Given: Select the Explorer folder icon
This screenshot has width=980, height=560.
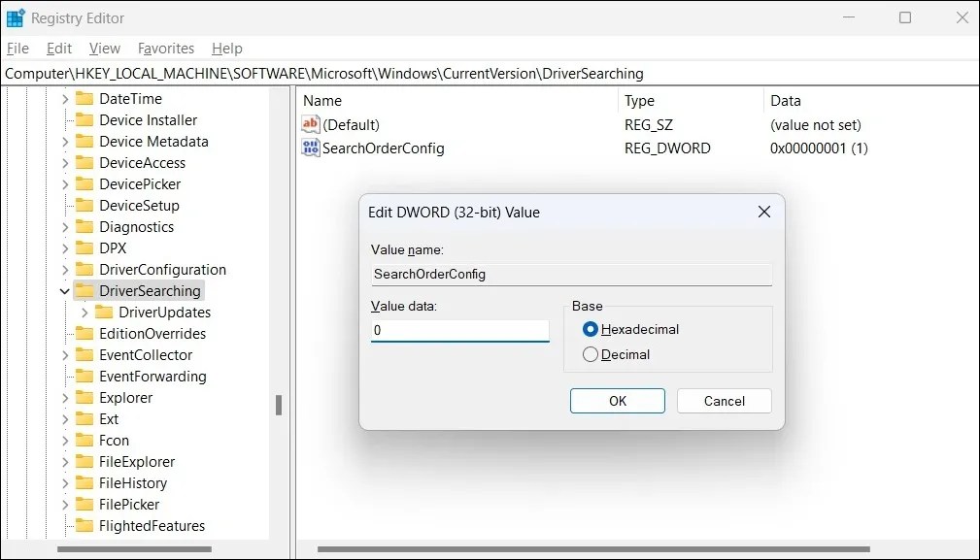Looking at the screenshot, I should click(x=85, y=397).
